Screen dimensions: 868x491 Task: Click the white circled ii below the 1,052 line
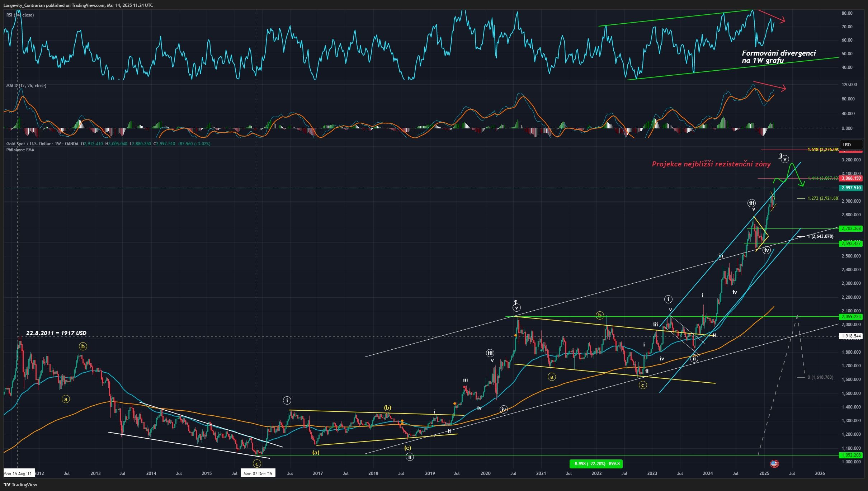pyautogui.click(x=410, y=457)
